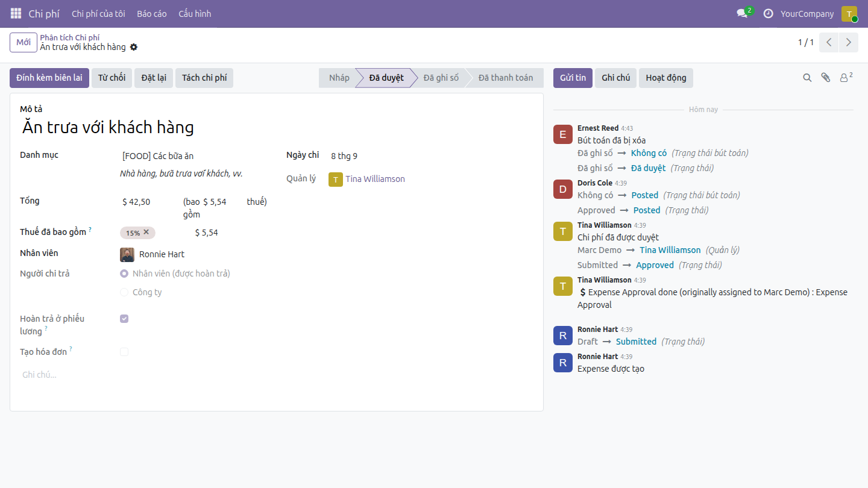The width and height of the screenshot is (868, 488).
Task: Open the 'Cấu hình' menu
Action: [x=195, y=13]
